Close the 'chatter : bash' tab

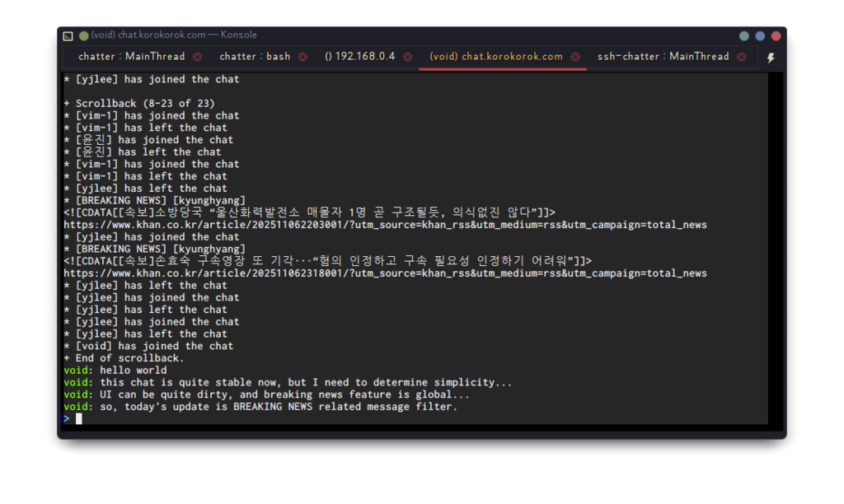(x=302, y=57)
